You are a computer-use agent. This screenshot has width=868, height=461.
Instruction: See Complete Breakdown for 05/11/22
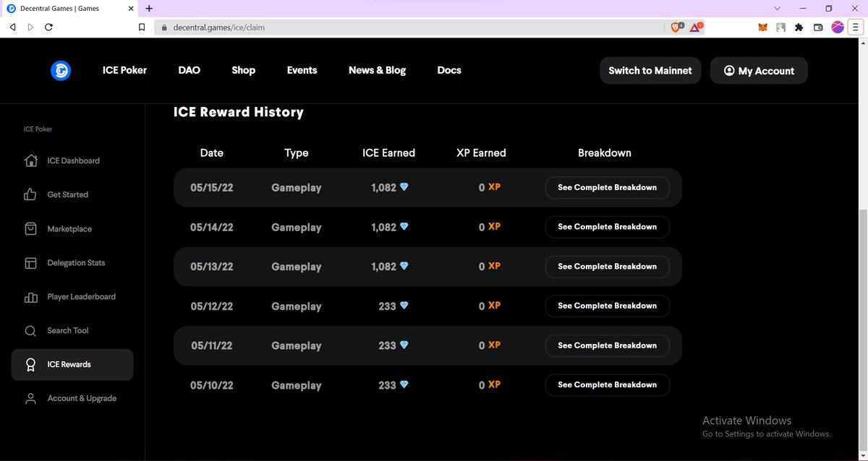[x=608, y=345]
